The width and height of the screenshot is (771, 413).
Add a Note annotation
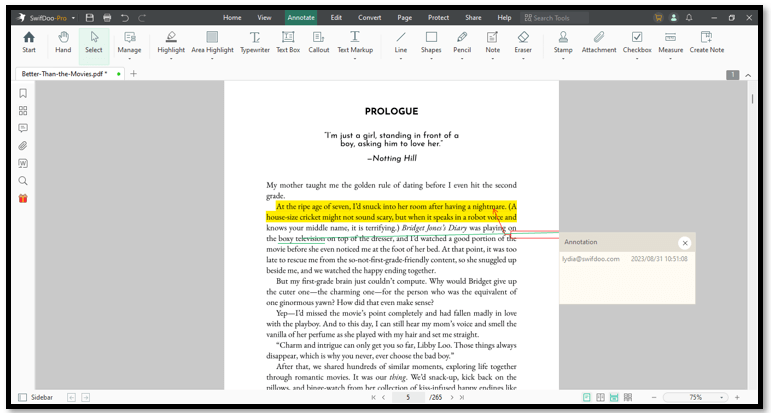point(492,42)
